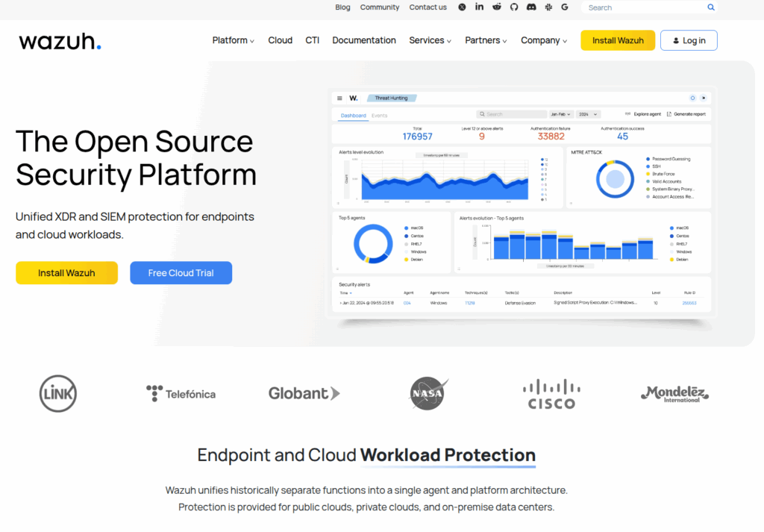Viewport: 764px width, 532px height.
Task: Visit the GitHub icon link
Action: (x=513, y=7)
